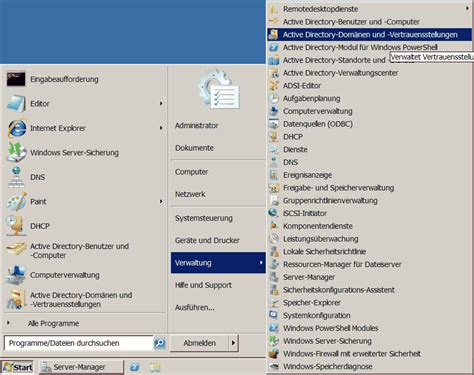This screenshot has height=375, width=474.
Task: Click the Aufgabenplanung clock icon
Action: [274, 98]
